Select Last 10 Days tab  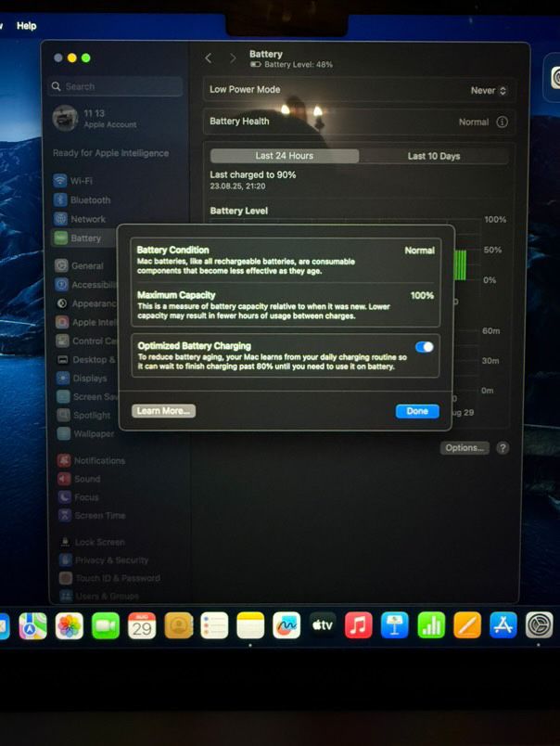coord(434,156)
